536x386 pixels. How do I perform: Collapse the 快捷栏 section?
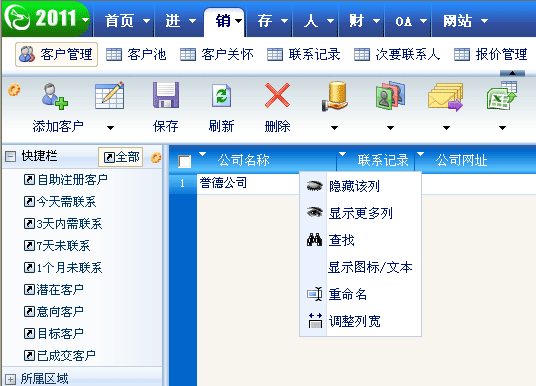point(10,157)
